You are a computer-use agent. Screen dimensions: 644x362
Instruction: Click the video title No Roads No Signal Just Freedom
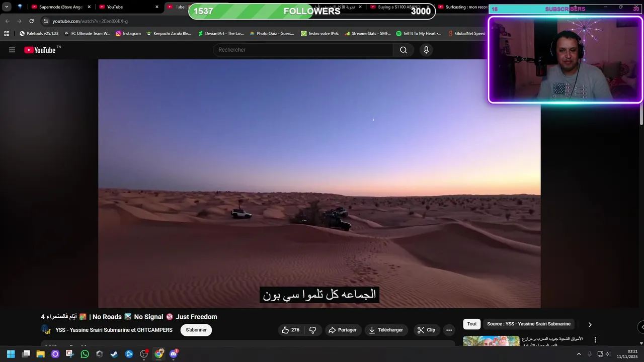pos(129,317)
